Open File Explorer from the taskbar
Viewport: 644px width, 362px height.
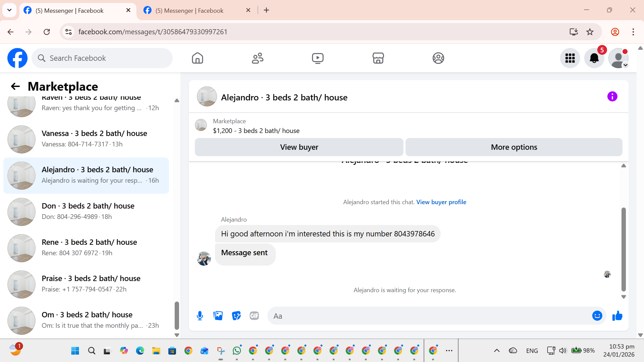(156, 351)
